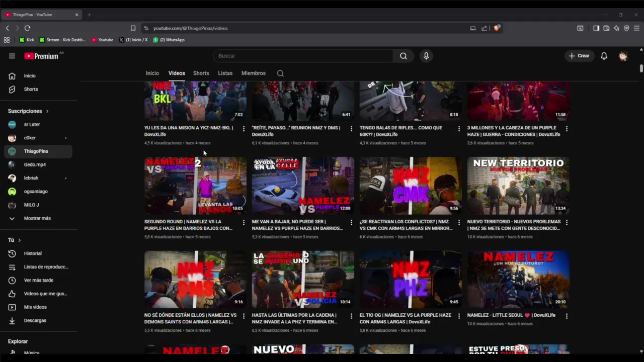Click the YouTube Premium logo

41,56
